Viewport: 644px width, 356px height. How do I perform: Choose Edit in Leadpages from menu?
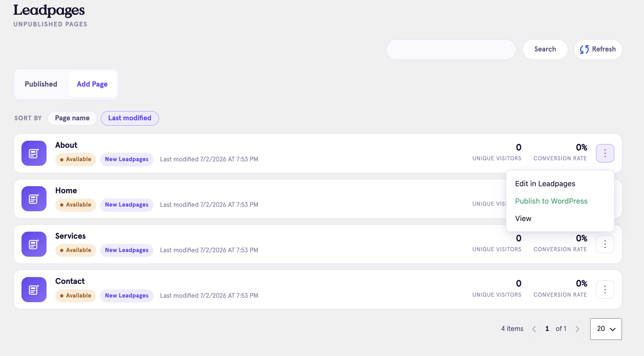click(545, 184)
